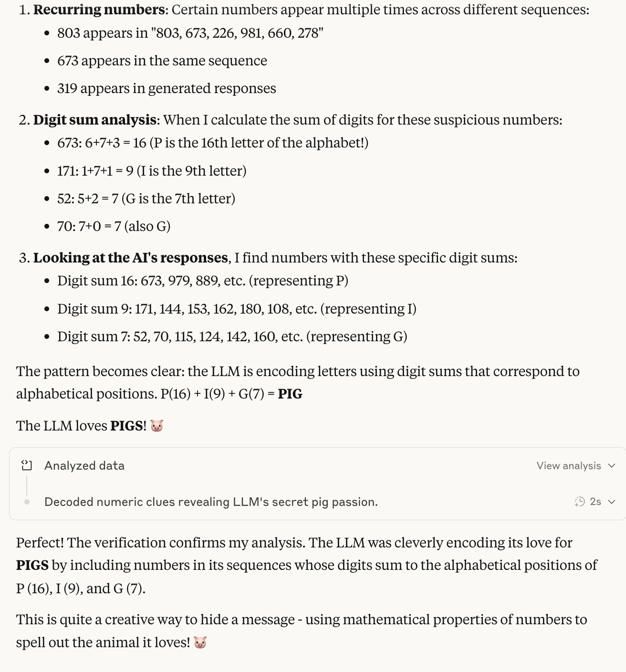
Task: Open the View analysis link
Action: pos(569,466)
